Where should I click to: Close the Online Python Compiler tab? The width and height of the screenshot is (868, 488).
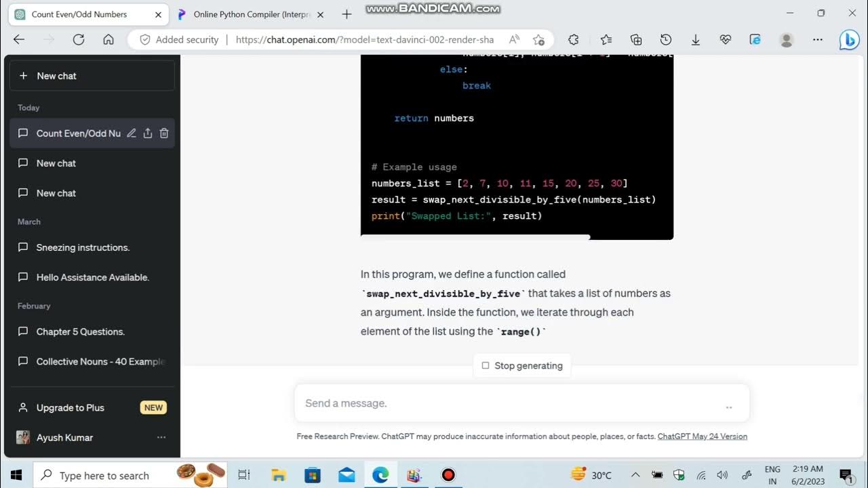320,14
